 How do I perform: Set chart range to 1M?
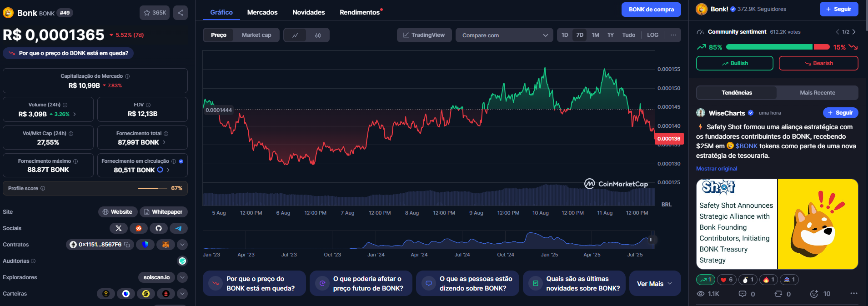tap(595, 35)
